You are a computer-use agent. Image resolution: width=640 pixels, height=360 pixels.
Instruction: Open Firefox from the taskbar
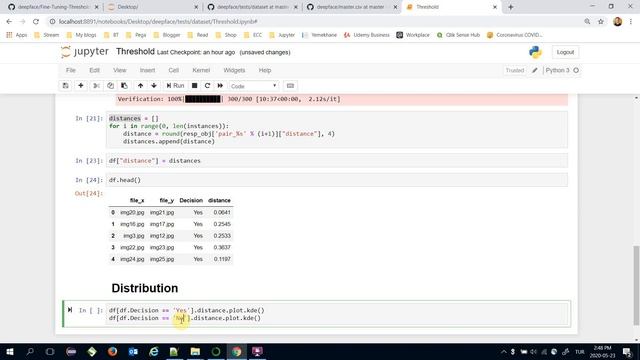point(112,351)
